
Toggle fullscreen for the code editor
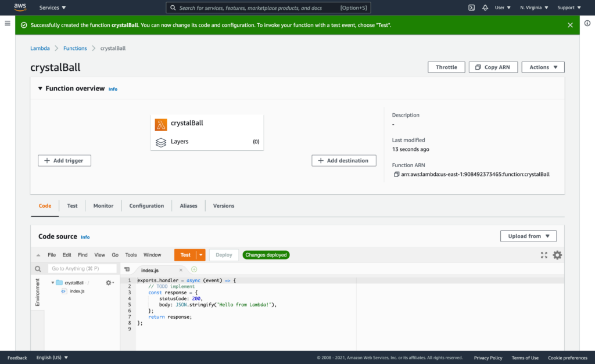click(x=544, y=255)
